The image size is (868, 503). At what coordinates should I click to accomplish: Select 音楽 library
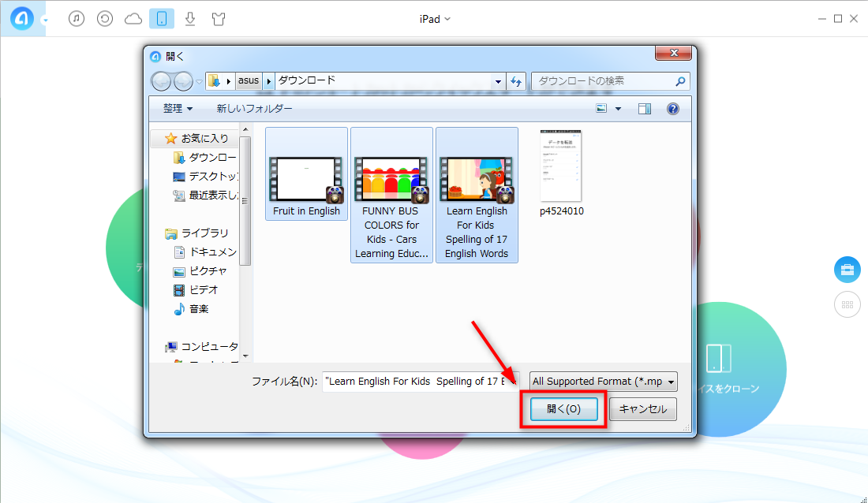(x=191, y=309)
